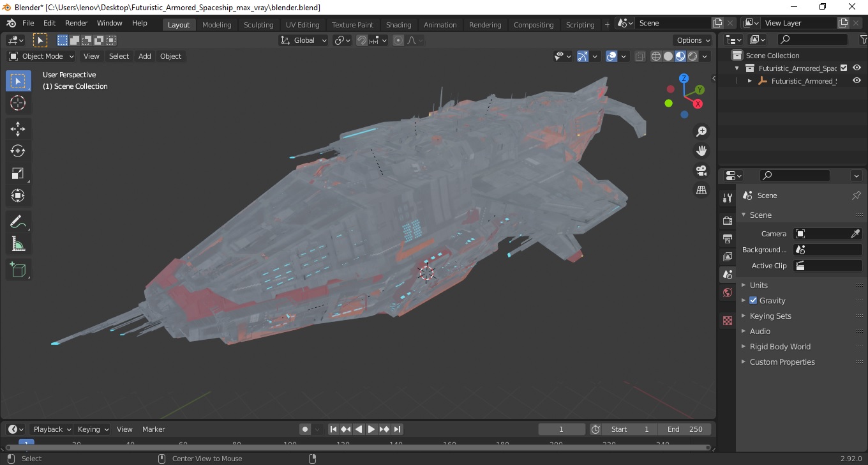Select the Annotate tool
868x465 pixels.
coord(18,222)
